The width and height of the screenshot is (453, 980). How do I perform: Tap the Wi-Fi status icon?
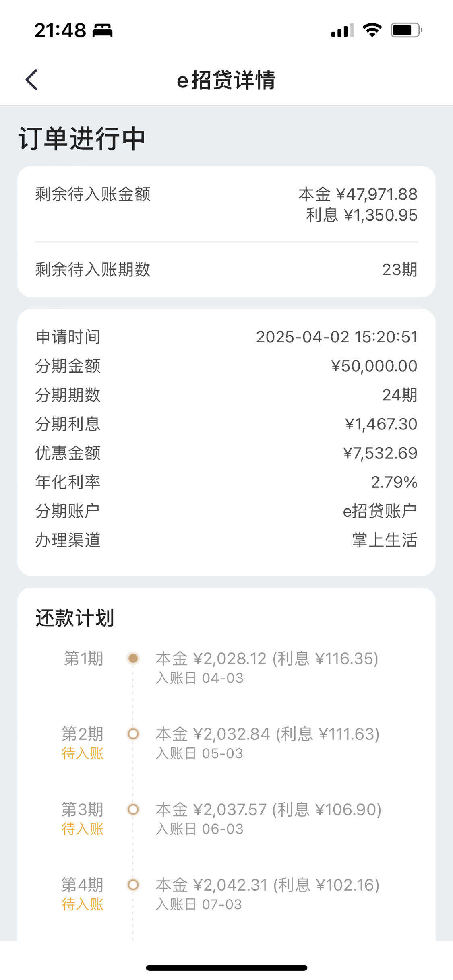click(372, 30)
